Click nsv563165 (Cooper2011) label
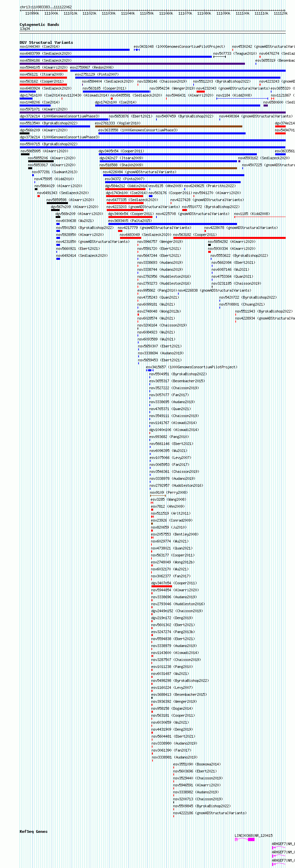Viewport: 295px width, 868px height. pos(104,88)
